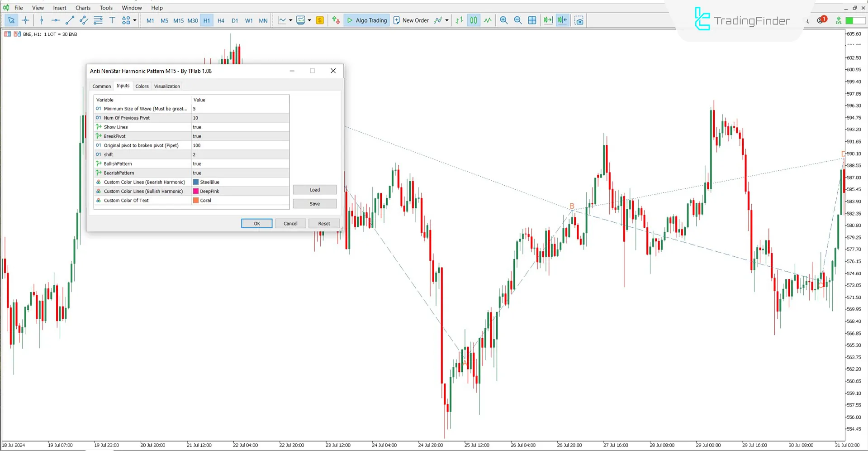Click the Load button to load settings

coord(314,190)
